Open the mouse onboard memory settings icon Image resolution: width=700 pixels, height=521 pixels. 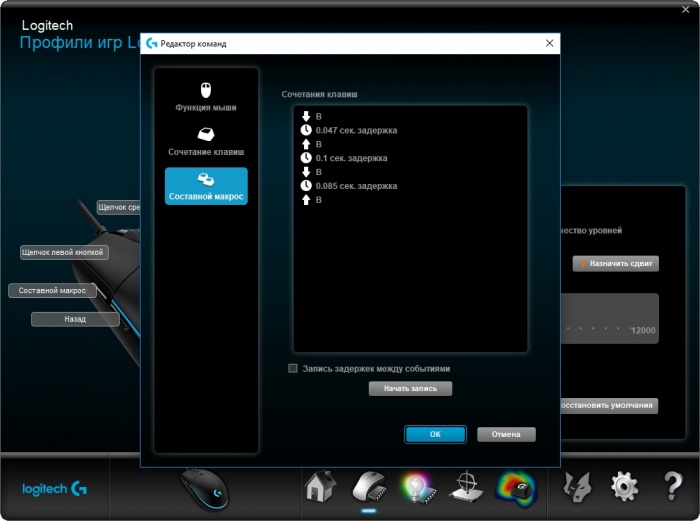pos(369,486)
